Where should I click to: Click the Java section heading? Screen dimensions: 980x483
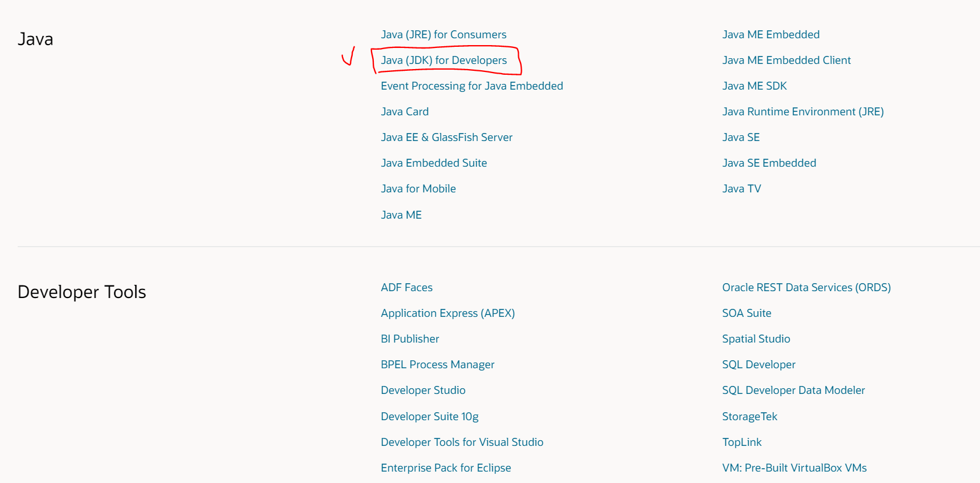35,39
